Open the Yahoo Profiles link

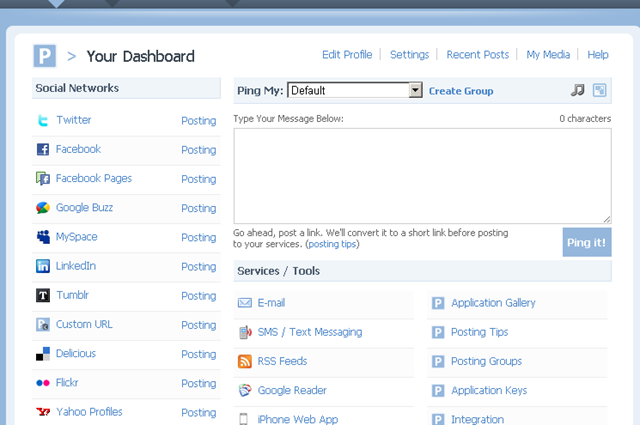click(x=89, y=412)
